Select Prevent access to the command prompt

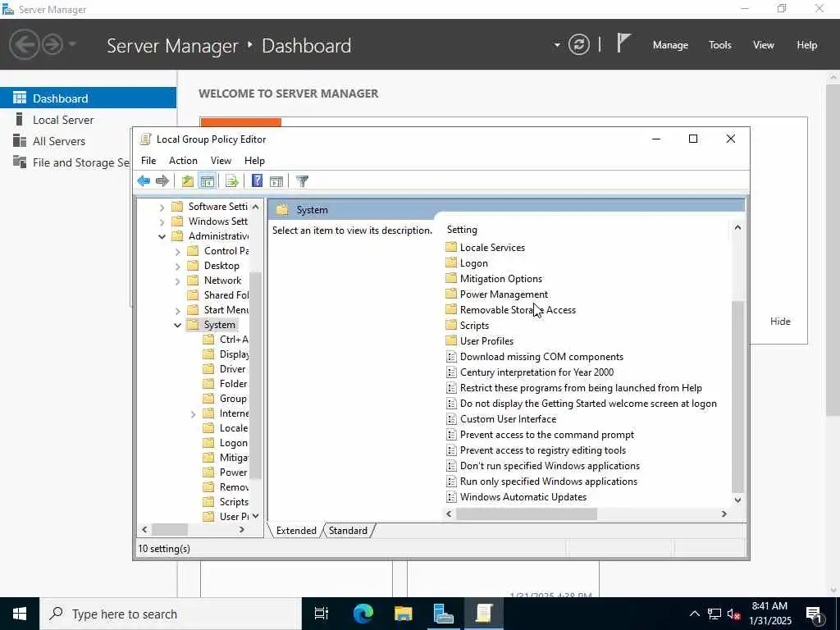pos(547,435)
